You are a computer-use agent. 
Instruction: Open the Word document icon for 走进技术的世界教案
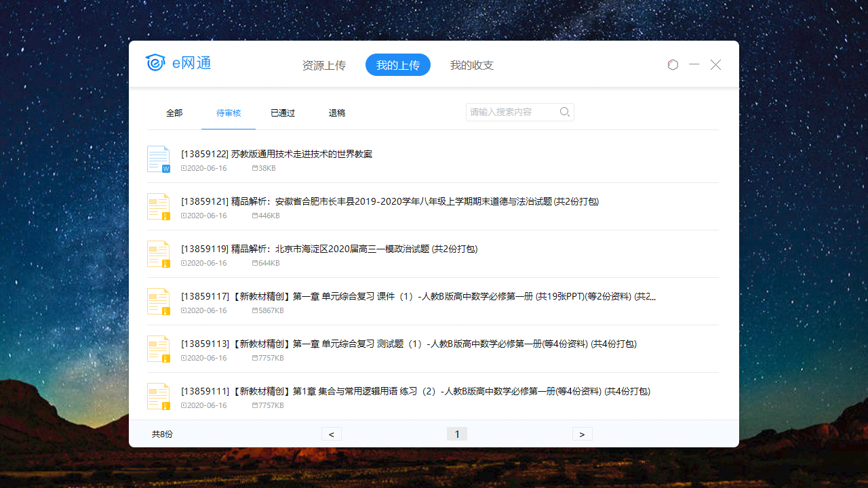tap(158, 159)
